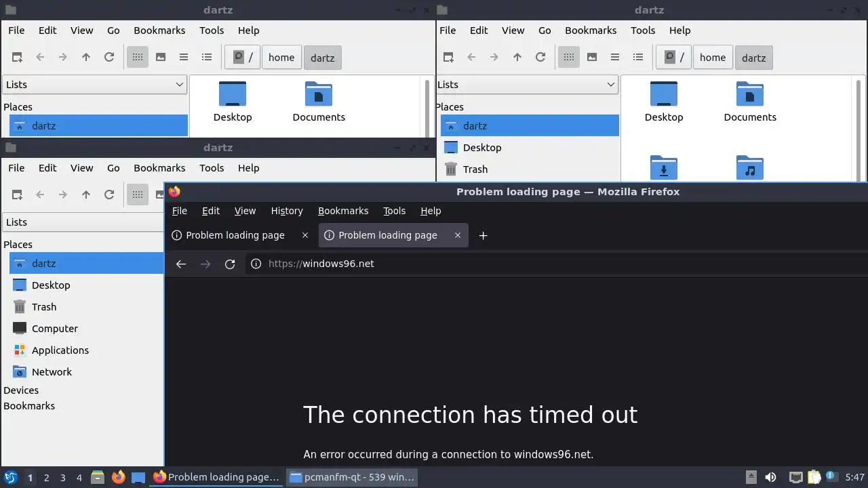Expand the Lists dropdown in top-left file manager
The width and height of the screenshot is (868, 488).
[x=95, y=85]
